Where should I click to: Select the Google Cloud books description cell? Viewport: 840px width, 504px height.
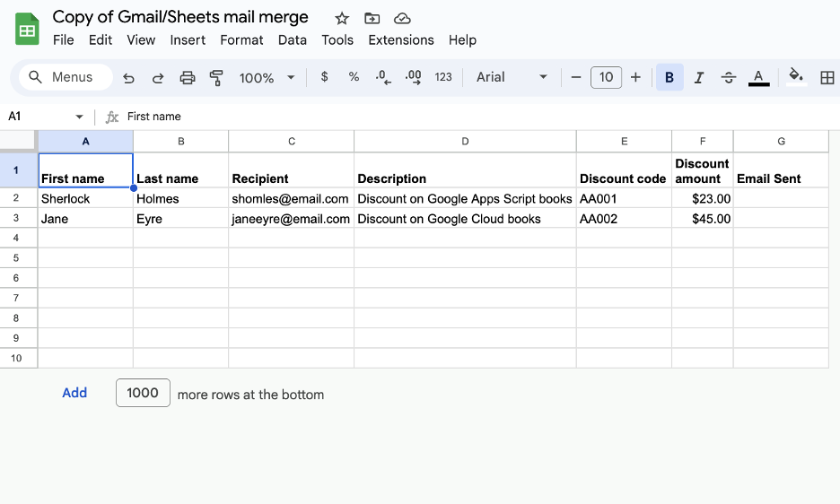tap(465, 219)
